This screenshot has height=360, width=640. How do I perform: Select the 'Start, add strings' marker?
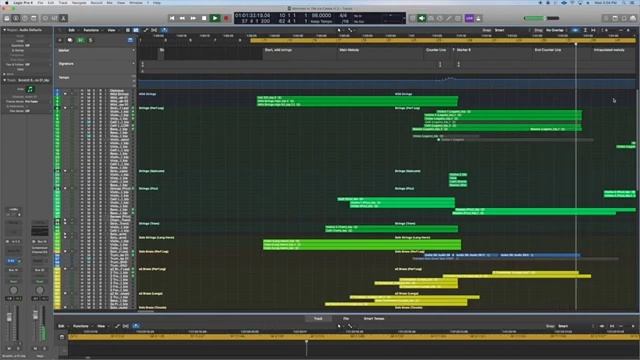[278, 50]
